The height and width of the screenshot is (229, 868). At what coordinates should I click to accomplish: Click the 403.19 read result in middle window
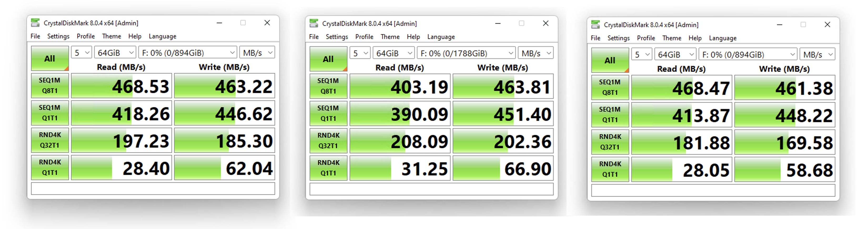click(x=400, y=86)
